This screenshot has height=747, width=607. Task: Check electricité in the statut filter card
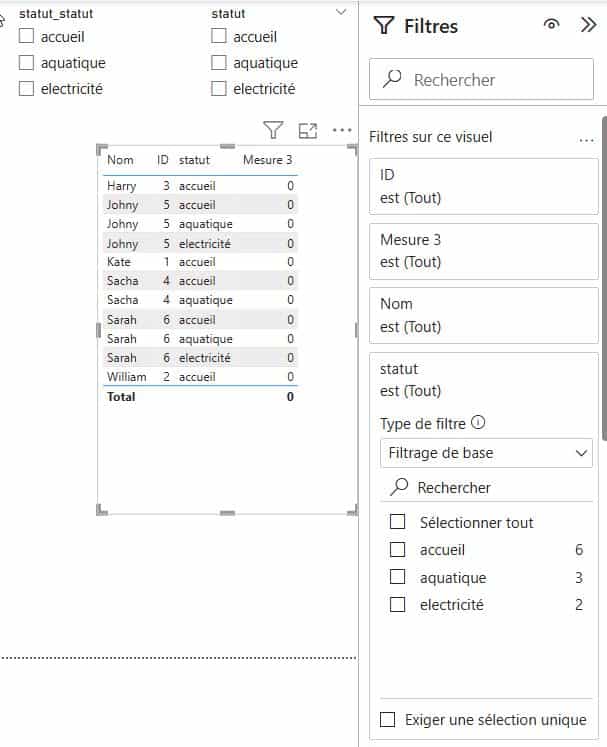397,605
